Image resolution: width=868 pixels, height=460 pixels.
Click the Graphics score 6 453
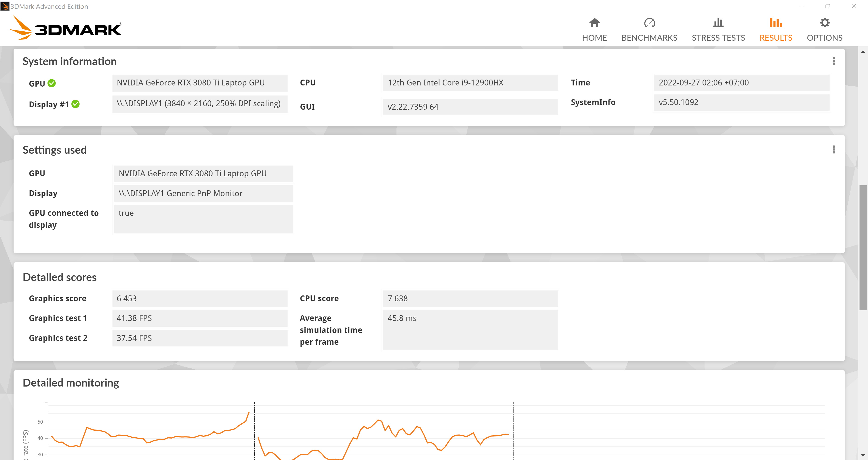(x=200, y=299)
